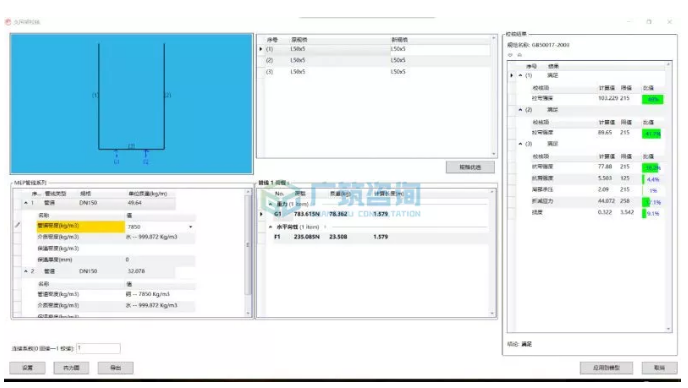
Task: Select member (3) row in section table
Action: point(377,72)
